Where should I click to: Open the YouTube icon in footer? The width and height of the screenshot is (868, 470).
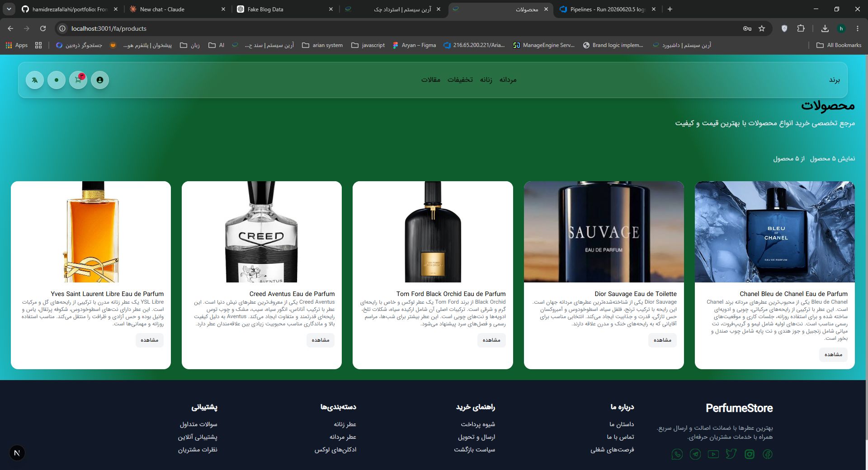713,454
